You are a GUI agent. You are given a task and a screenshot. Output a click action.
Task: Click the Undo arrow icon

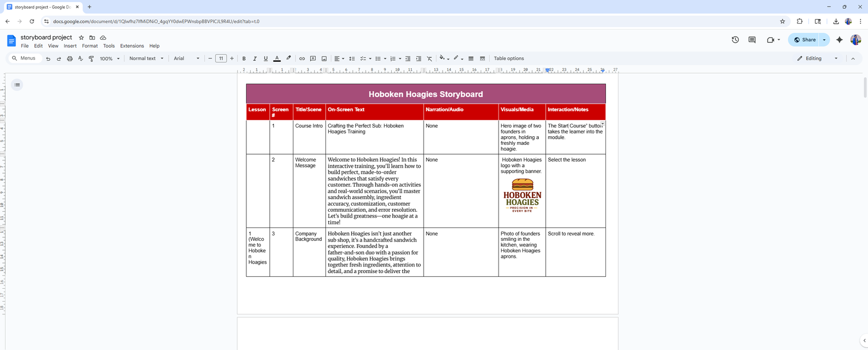pyautogui.click(x=48, y=59)
